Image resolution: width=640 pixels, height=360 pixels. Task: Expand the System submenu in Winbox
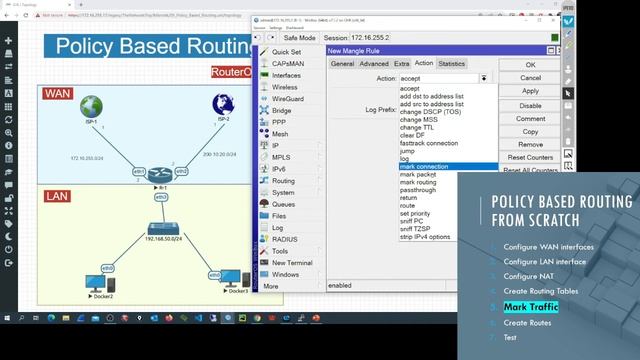click(292, 193)
